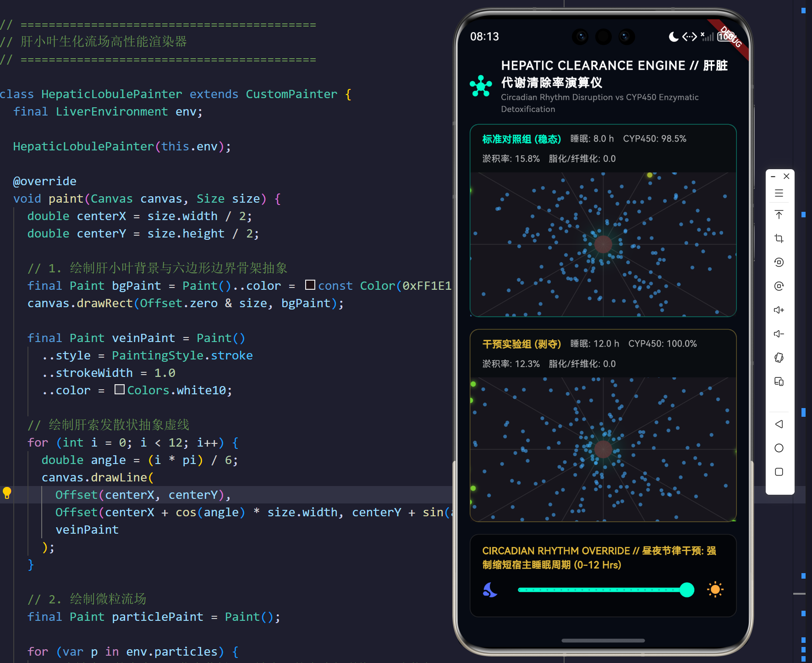Tap the developer <··> status bar icon
The height and width of the screenshot is (663, 812).
click(x=690, y=37)
